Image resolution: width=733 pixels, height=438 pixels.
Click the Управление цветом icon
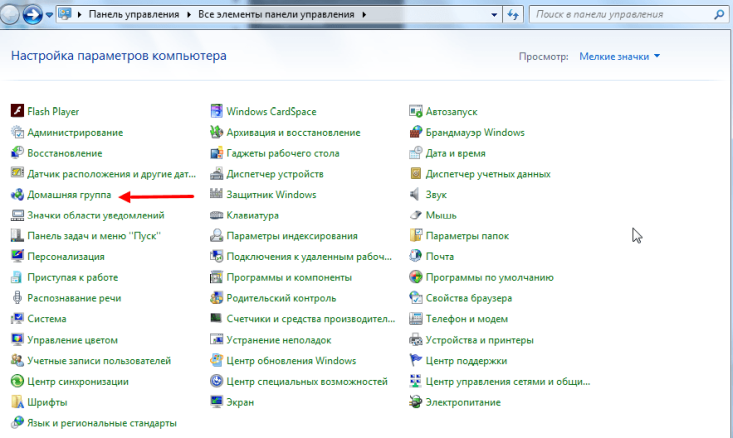17,340
